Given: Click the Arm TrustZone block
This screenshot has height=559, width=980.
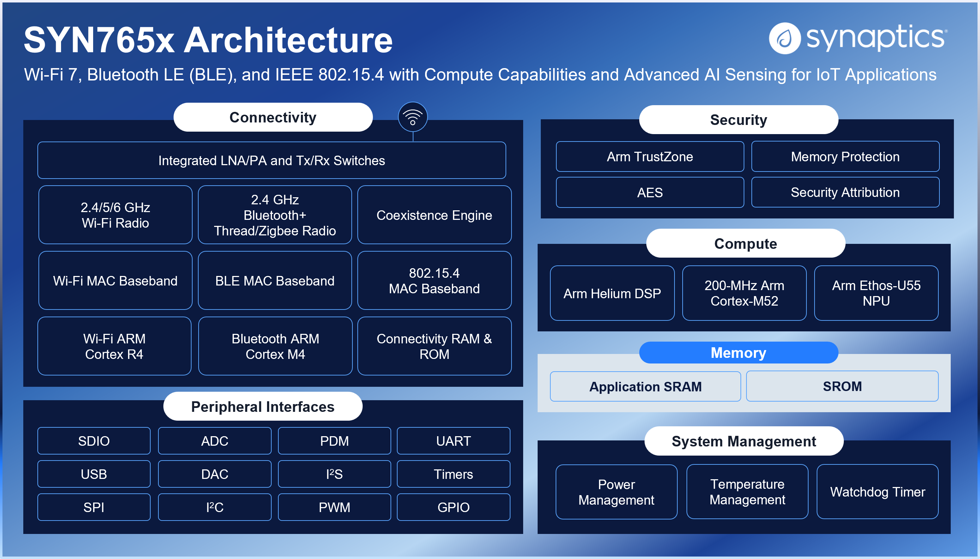Looking at the screenshot, I should (x=649, y=157).
